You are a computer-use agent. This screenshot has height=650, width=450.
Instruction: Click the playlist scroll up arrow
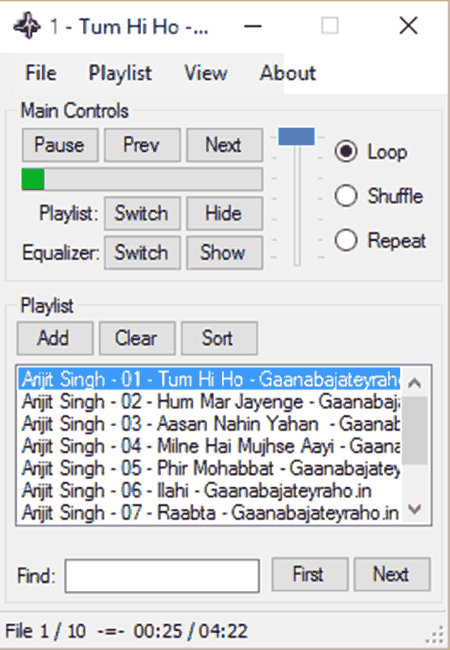(415, 382)
